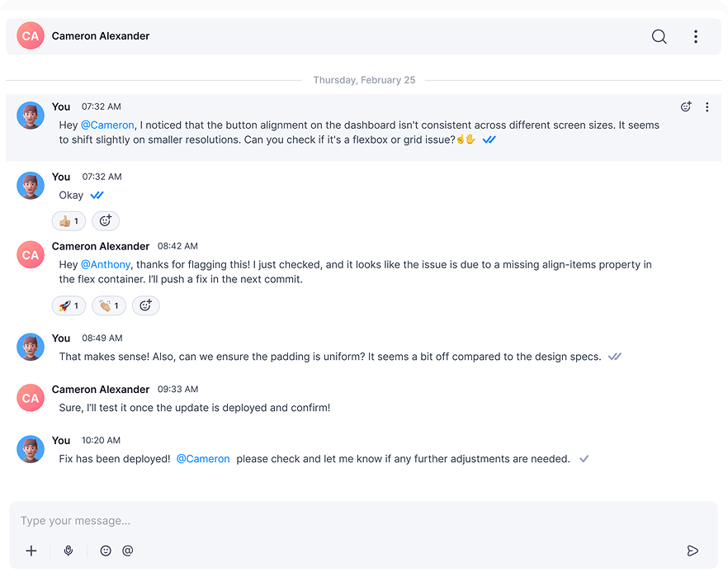This screenshot has height=577, width=728.
Task: Open Cameron Alexander's avatar in the header
Action: click(30, 36)
